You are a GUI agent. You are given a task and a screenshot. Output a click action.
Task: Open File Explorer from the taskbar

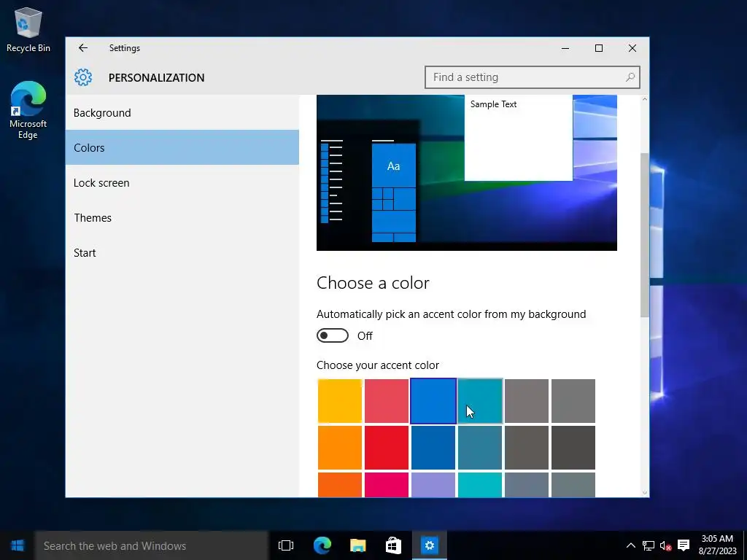pyautogui.click(x=357, y=545)
